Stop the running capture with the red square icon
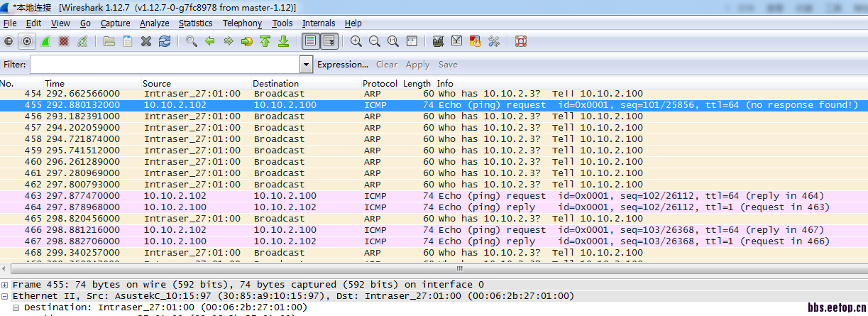868x316 pixels. tap(64, 41)
